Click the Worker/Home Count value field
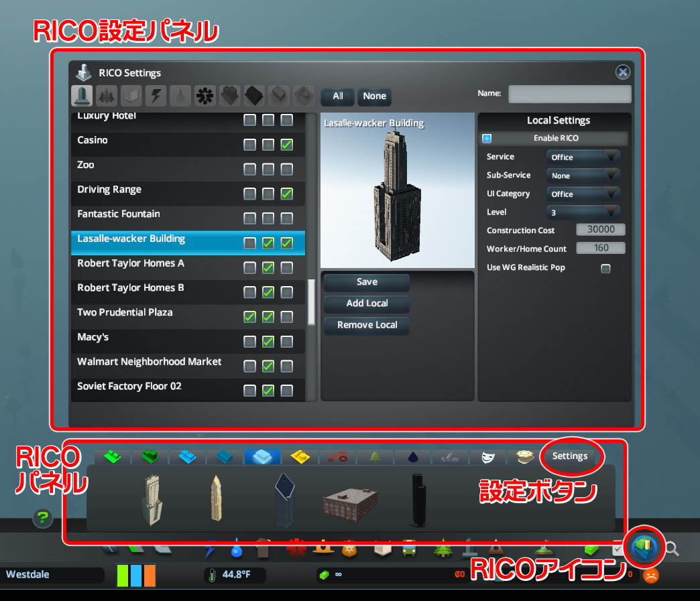The height and width of the screenshot is (601, 700). tap(601, 248)
